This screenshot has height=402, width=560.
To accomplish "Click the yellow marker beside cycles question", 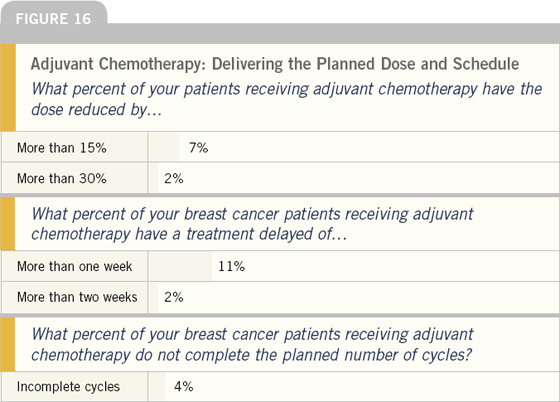I will point(9,345).
